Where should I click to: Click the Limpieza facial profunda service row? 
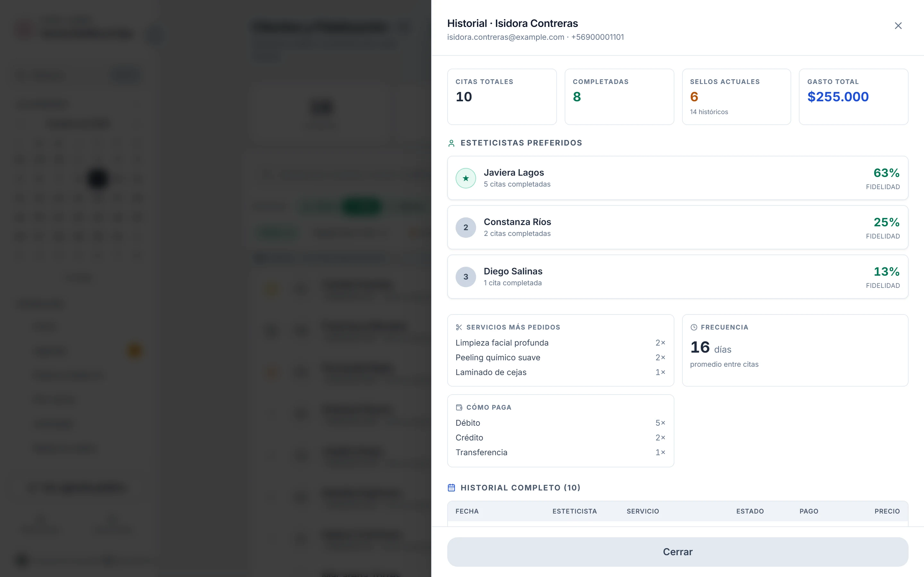(x=560, y=343)
